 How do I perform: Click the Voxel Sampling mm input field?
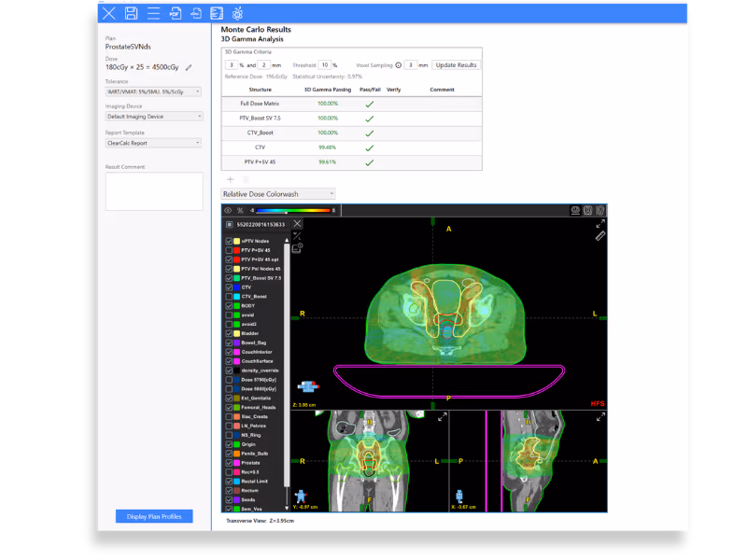point(411,65)
